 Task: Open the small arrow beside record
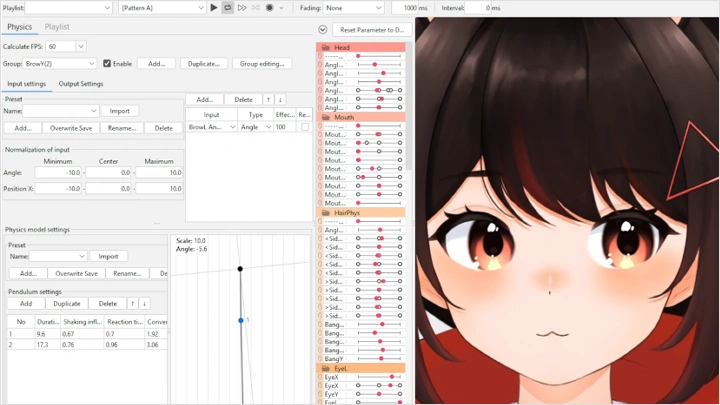281,8
